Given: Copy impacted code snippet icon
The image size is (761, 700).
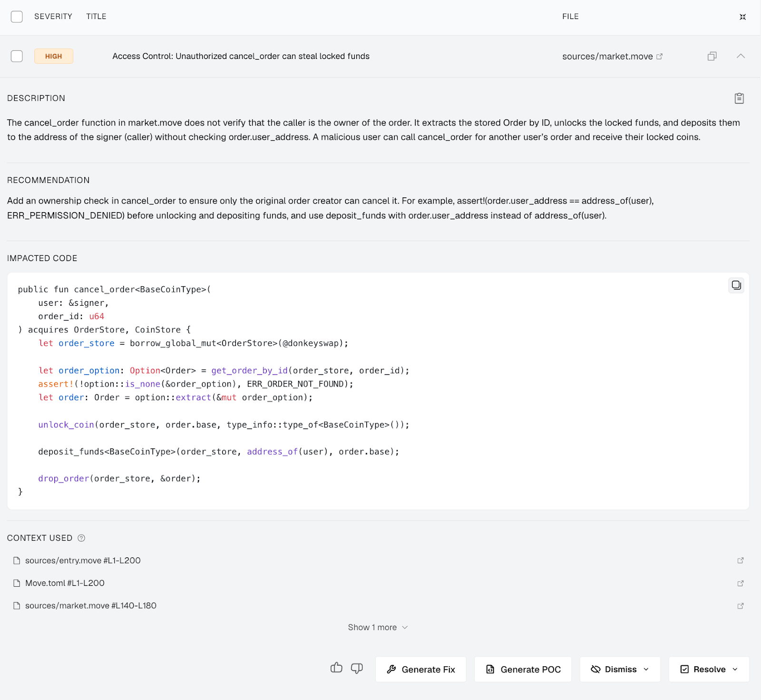Looking at the screenshot, I should (736, 285).
